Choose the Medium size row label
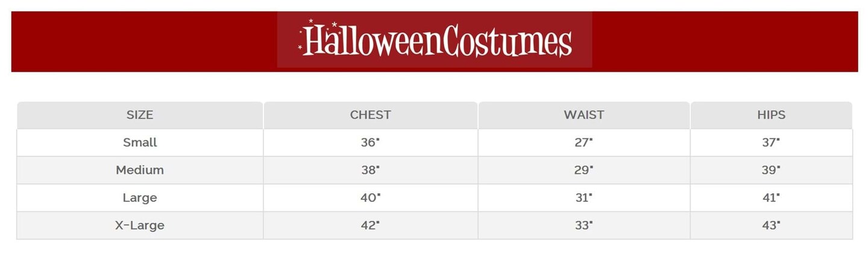The height and width of the screenshot is (256, 868). [140, 170]
